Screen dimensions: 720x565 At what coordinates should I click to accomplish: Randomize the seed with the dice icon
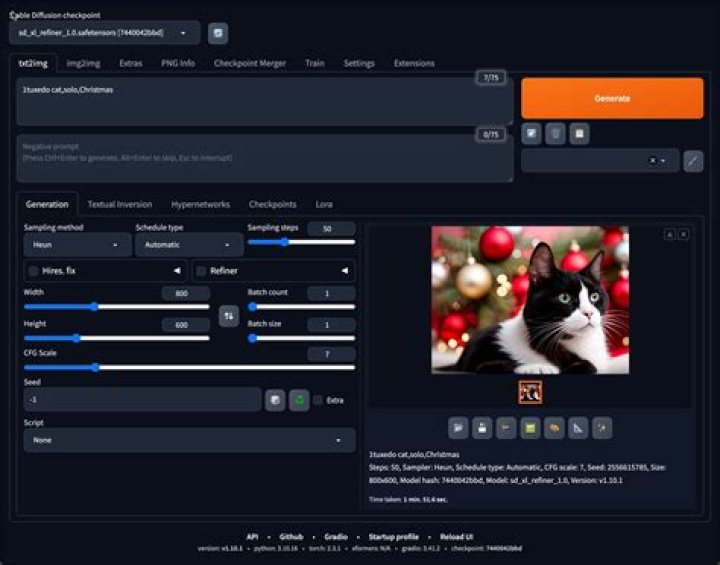point(275,400)
